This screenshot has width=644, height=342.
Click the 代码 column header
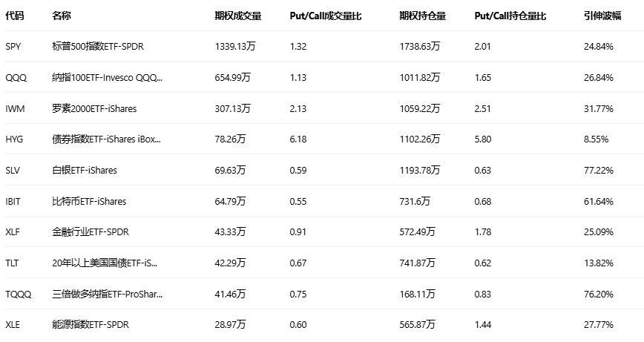(14, 16)
